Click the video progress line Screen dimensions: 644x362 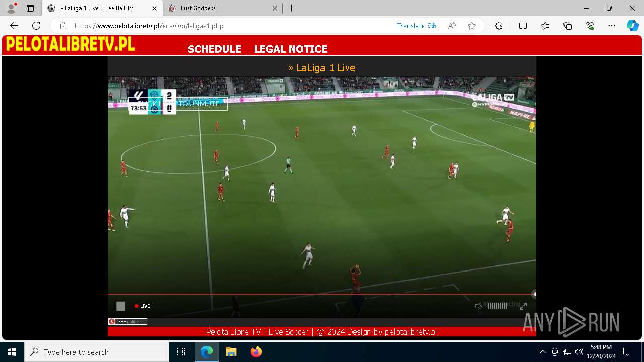tap(321, 294)
